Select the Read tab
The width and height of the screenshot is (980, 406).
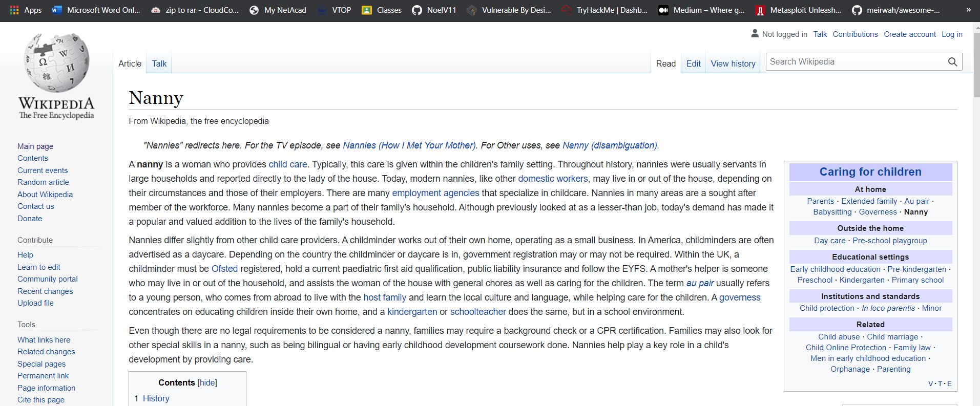pyautogui.click(x=666, y=63)
